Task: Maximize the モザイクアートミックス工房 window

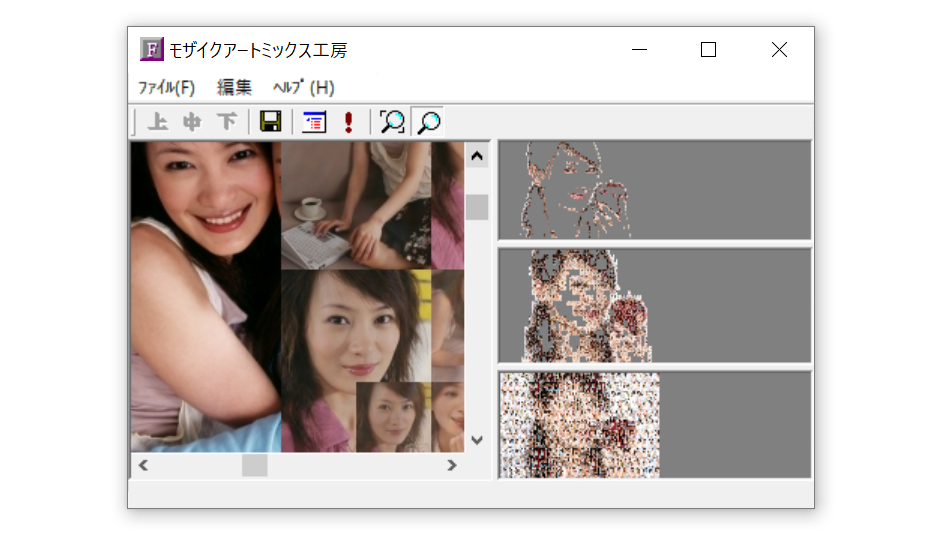Action: click(708, 50)
